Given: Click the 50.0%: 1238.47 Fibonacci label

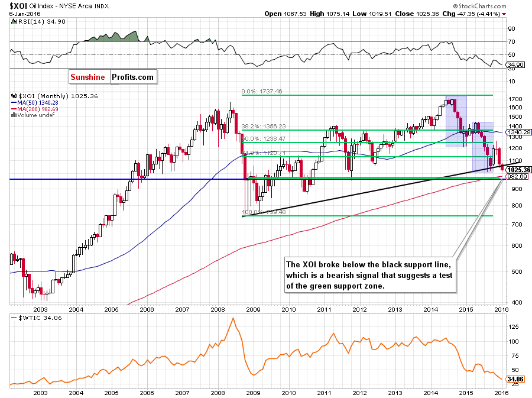Looking at the screenshot, I should pyautogui.click(x=264, y=139).
